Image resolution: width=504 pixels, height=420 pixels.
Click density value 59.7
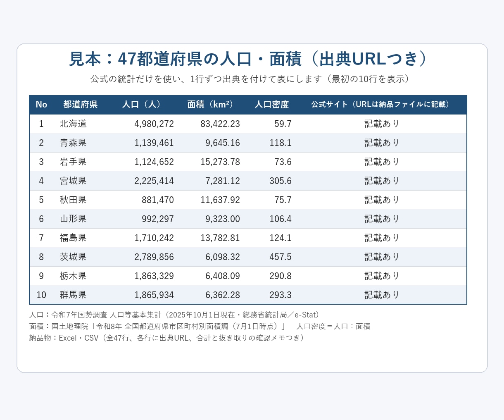pos(283,124)
